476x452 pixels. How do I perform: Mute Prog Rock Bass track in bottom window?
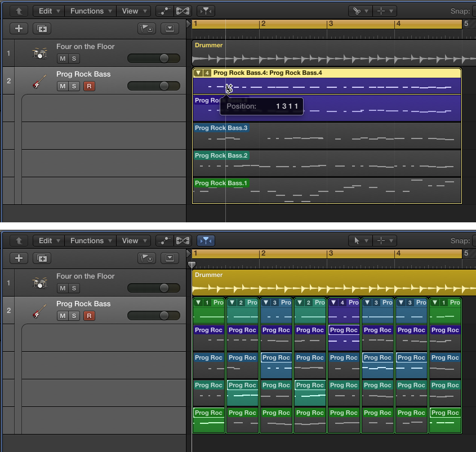(63, 316)
